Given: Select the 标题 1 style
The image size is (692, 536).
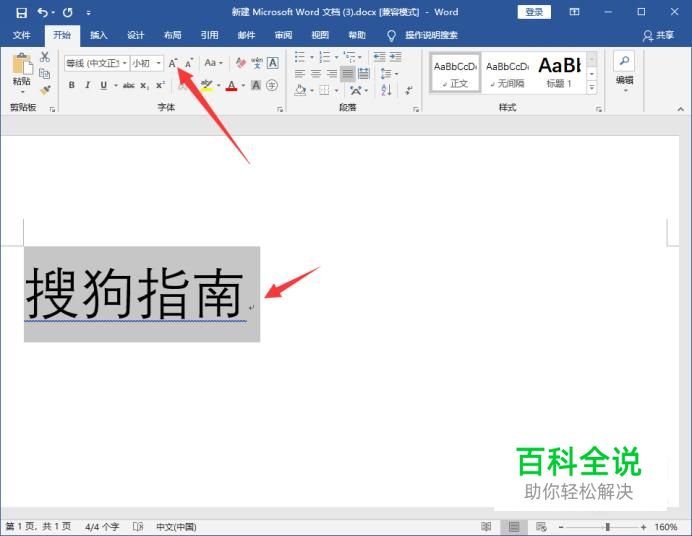Looking at the screenshot, I should (559, 73).
